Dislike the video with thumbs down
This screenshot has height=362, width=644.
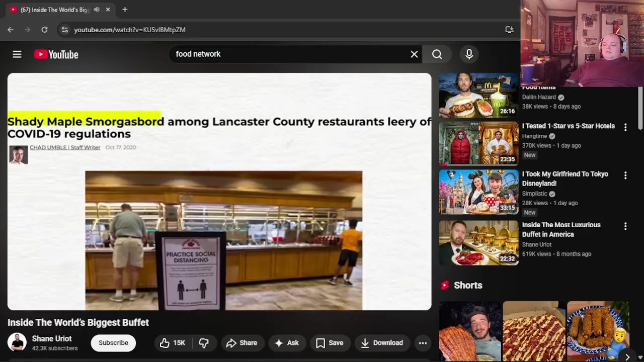tap(204, 343)
